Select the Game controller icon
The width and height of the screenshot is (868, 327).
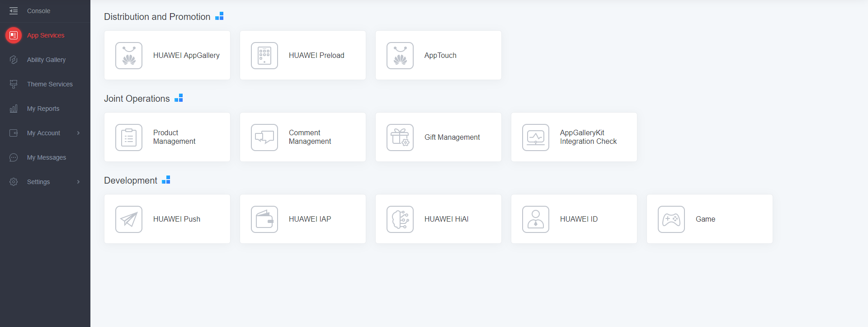coord(671,219)
